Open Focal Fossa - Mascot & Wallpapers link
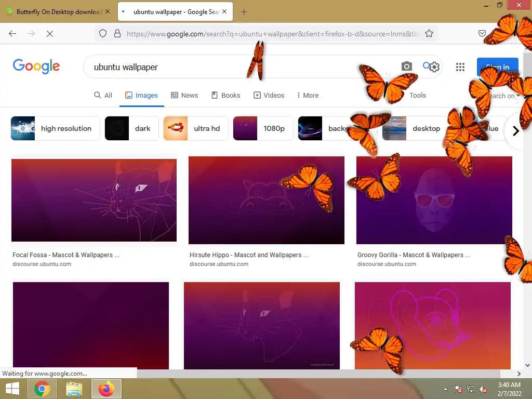This screenshot has height=399, width=532. (66, 255)
